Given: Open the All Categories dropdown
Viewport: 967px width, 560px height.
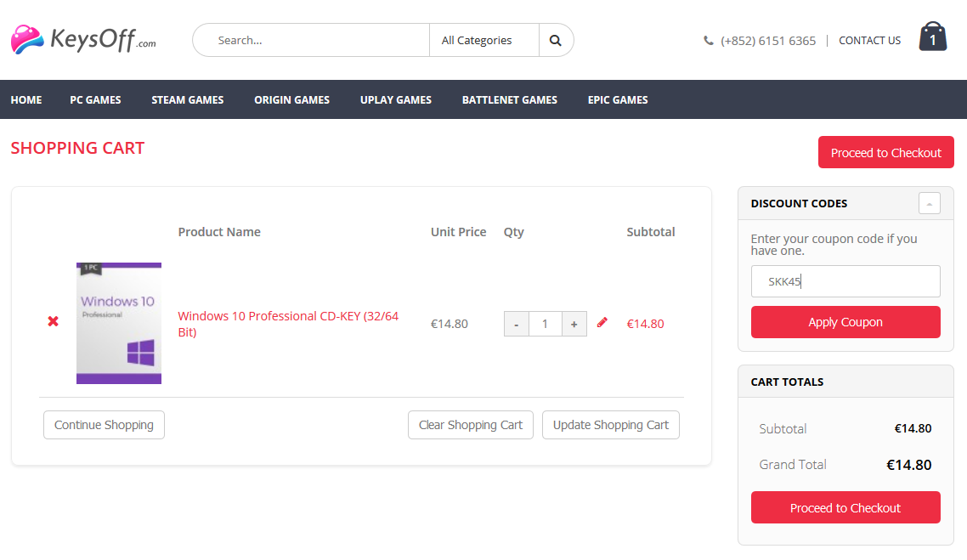Looking at the screenshot, I should 484,40.
